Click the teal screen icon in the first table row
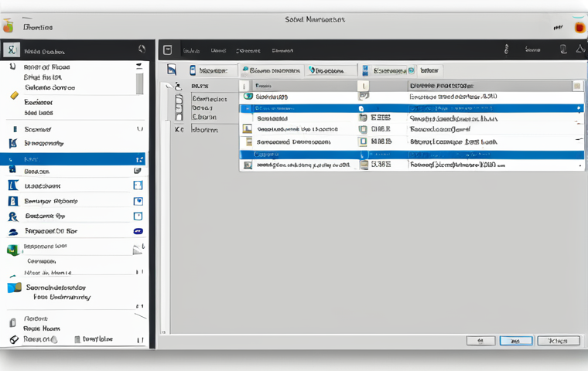The height and width of the screenshot is (371, 588). 248,97
